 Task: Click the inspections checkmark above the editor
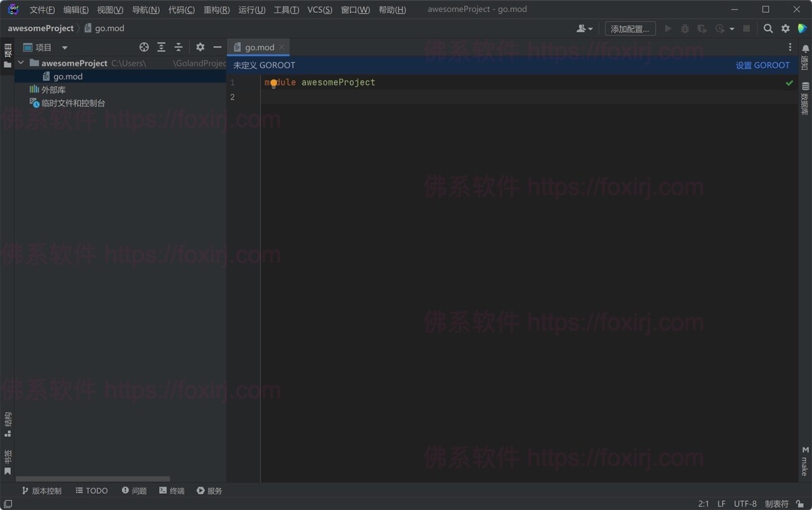tap(788, 83)
